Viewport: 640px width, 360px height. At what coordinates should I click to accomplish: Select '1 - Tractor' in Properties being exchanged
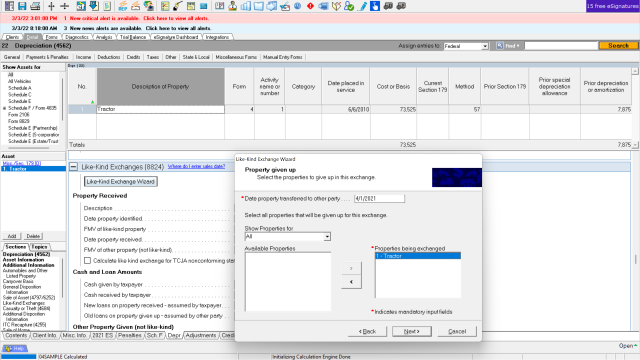tap(418, 256)
